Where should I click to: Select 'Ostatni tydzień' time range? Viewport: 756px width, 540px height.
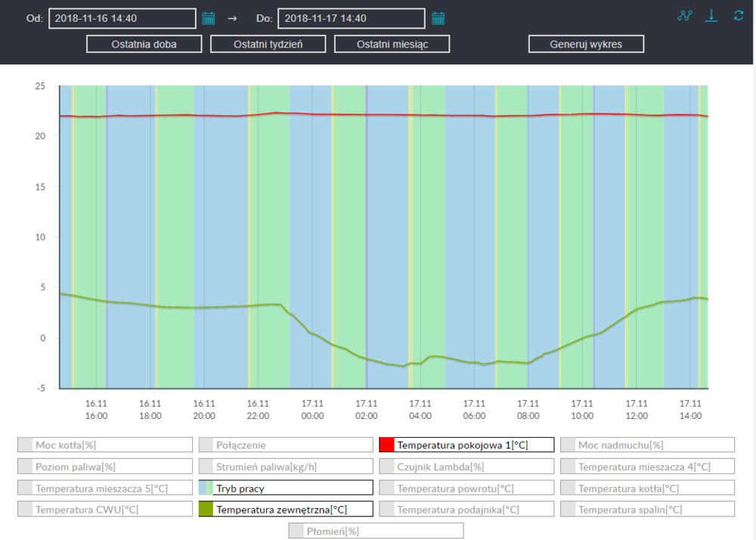[x=268, y=44]
